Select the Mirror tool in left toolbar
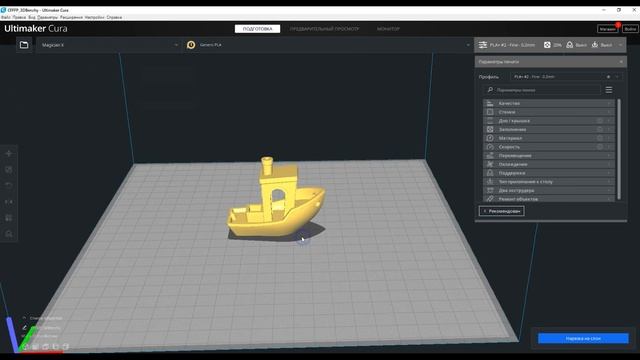 coord(9,202)
